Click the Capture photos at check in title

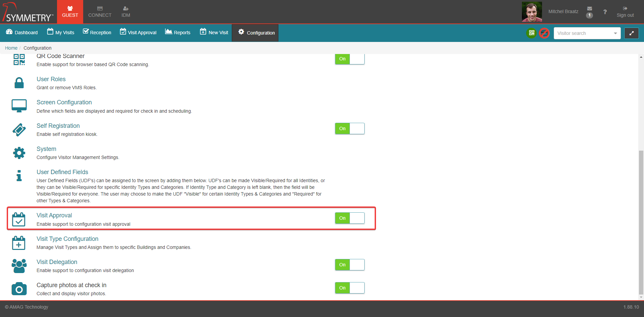71,285
